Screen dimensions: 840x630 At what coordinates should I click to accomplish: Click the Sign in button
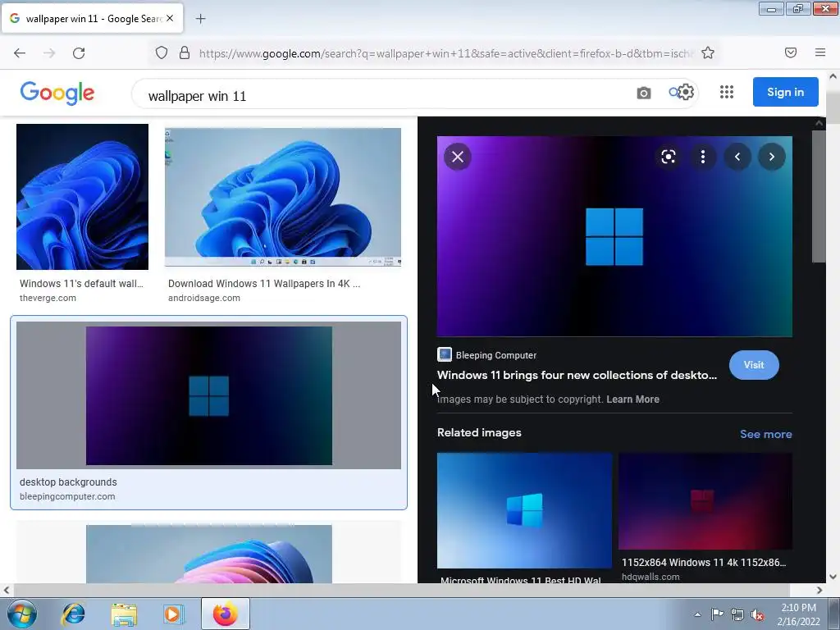785,92
